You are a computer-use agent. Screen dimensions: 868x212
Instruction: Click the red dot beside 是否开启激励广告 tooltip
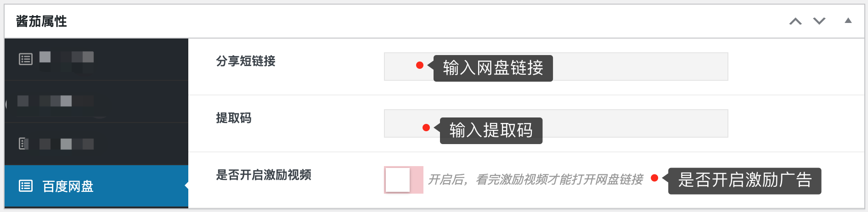click(655, 178)
